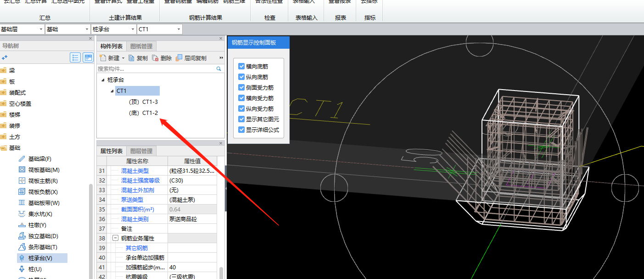Toggle 横向受力筋 checkbox
The height and width of the screenshot is (279, 644).
click(x=241, y=98)
